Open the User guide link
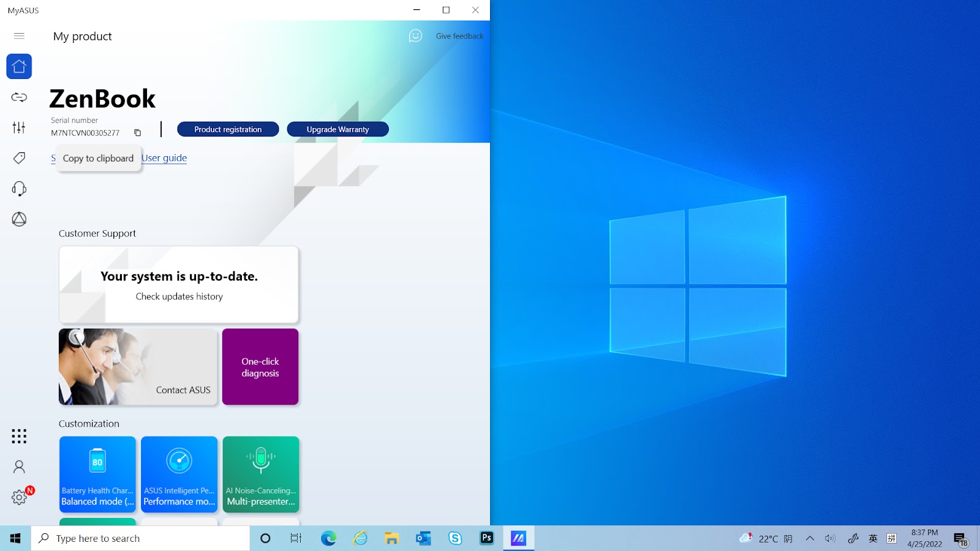This screenshot has height=551, width=980. [164, 158]
